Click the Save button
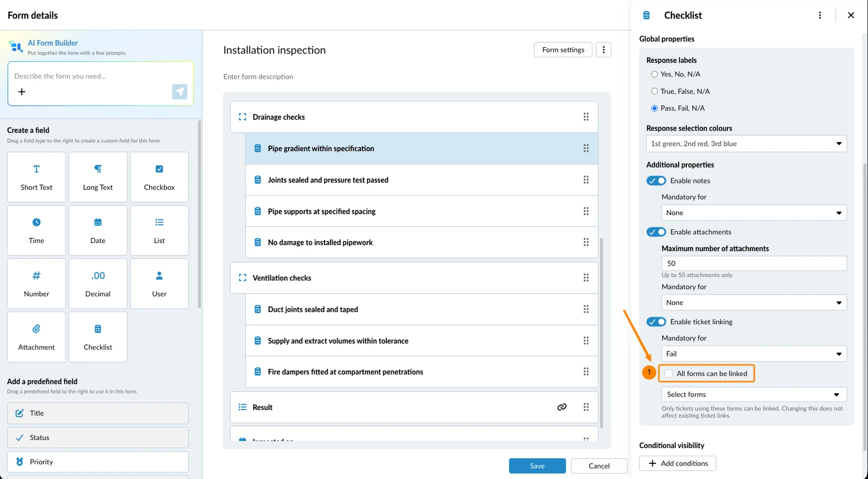Viewport: 868px width, 479px height. 537,466
